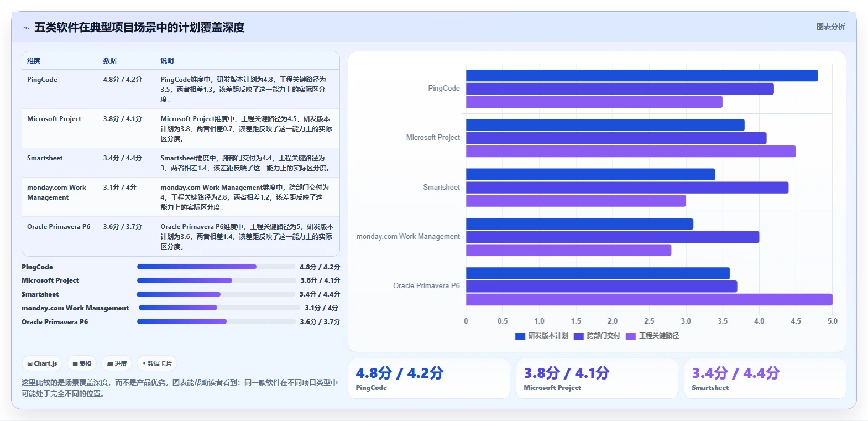The image size is (868, 421).
Task: Click the Microsoft Project y-axis label in the chart
Action: [x=433, y=138]
